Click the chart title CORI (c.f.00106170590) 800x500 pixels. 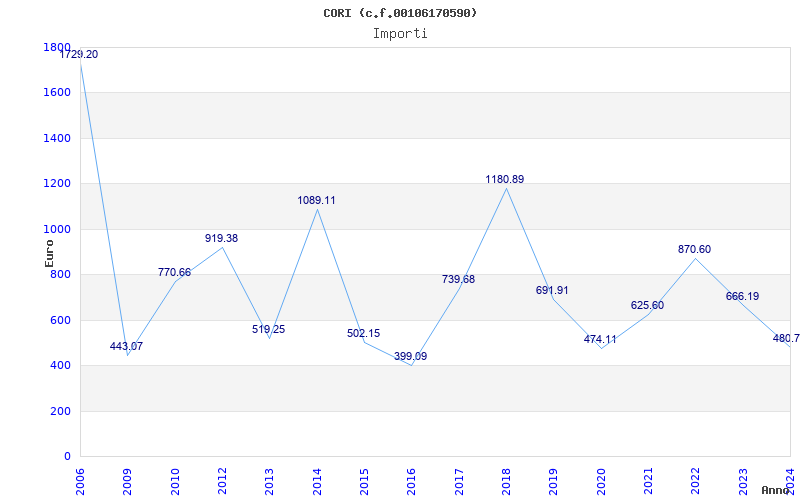click(400, 13)
